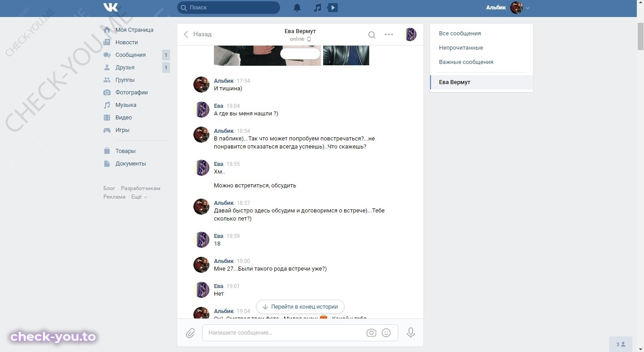Jump with Перейти в конец истории button
The height and width of the screenshot is (352, 644).
(x=300, y=307)
